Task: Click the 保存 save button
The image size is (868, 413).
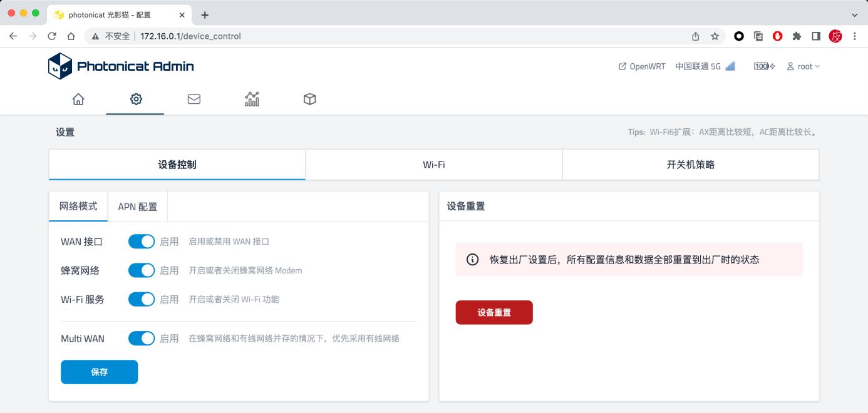Action: click(x=99, y=371)
